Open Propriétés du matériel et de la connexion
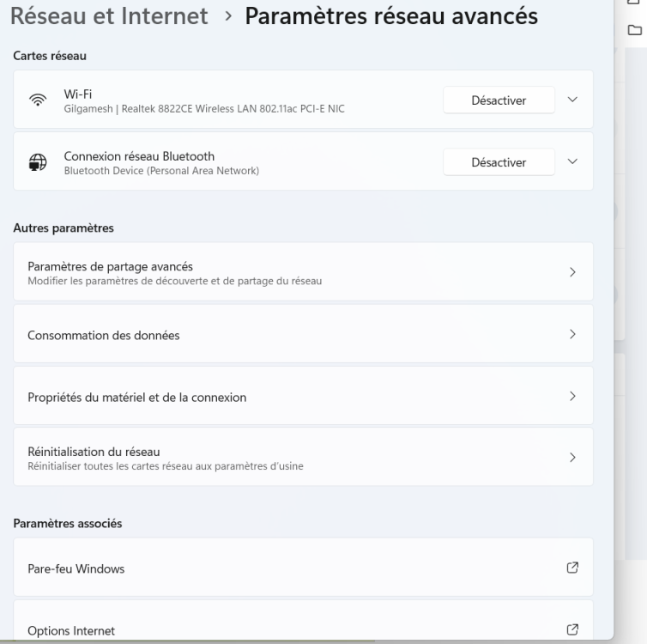Screen dimensions: 647x644 303,396
